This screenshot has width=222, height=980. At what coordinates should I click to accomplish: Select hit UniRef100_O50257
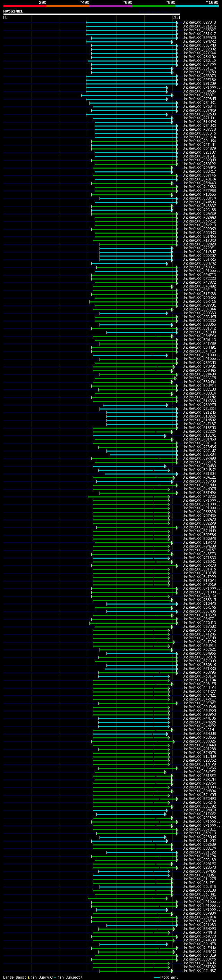tap(199, 256)
